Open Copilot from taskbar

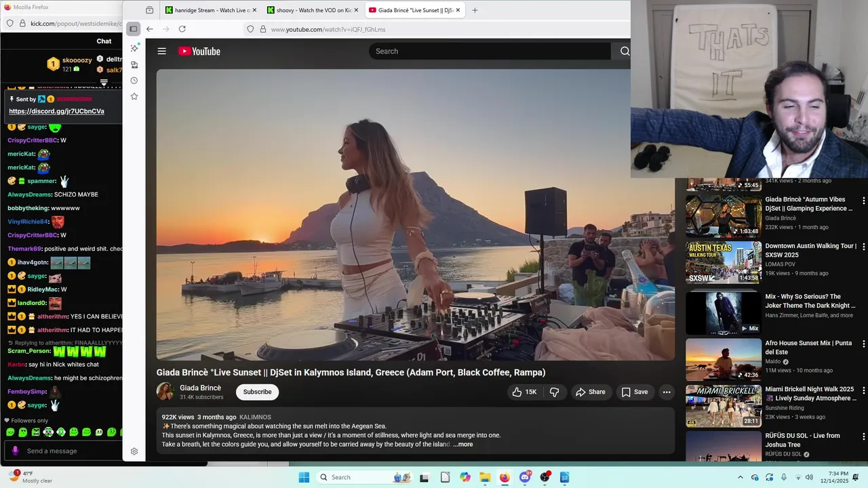[x=465, y=477]
